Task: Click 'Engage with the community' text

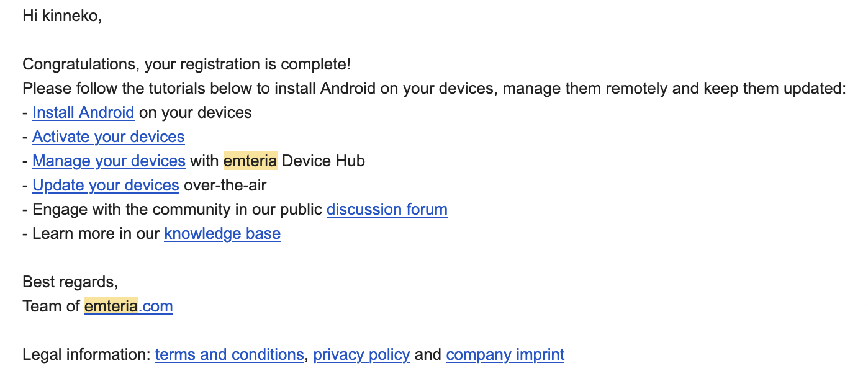Action: tap(123, 210)
